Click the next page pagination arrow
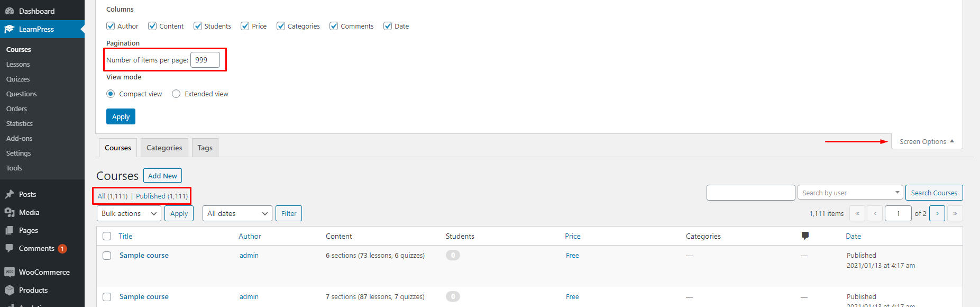The image size is (980, 307). coord(937,213)
